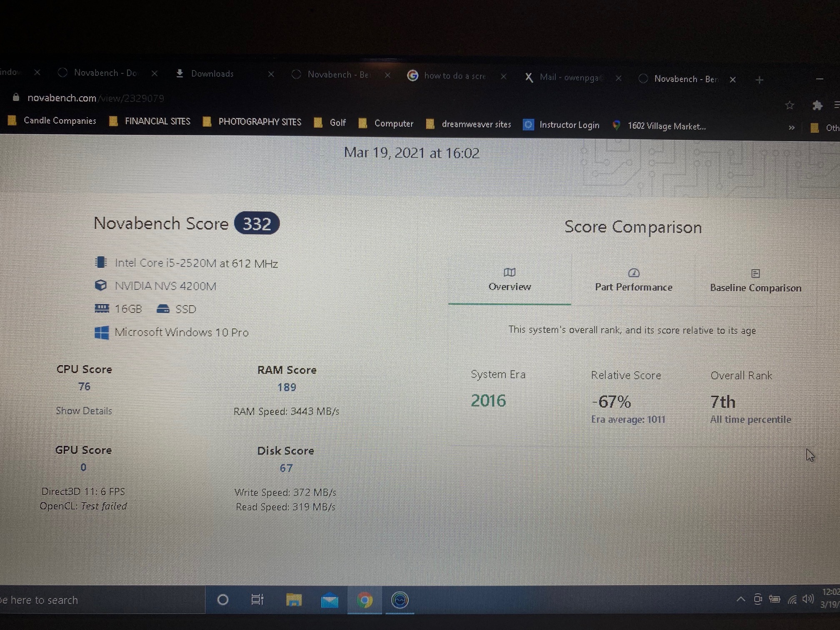Click the 'Era average: 1011' text
This screenshot has width=840, height=630.
(628, 419)
